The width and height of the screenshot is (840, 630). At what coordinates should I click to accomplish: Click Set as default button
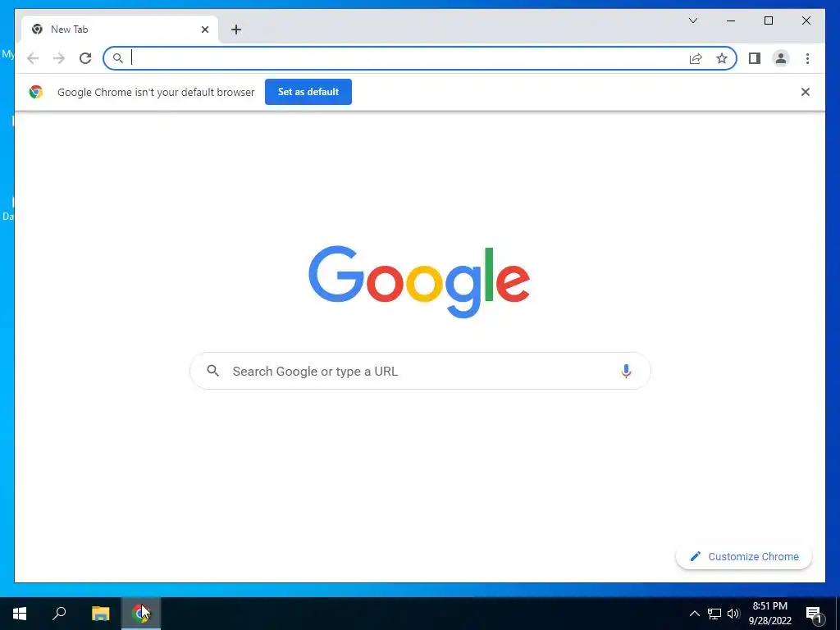tap(308, 92)
